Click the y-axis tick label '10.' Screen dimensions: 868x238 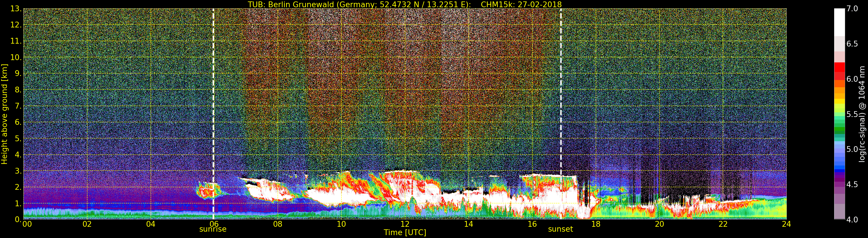(x=16, y=57)
